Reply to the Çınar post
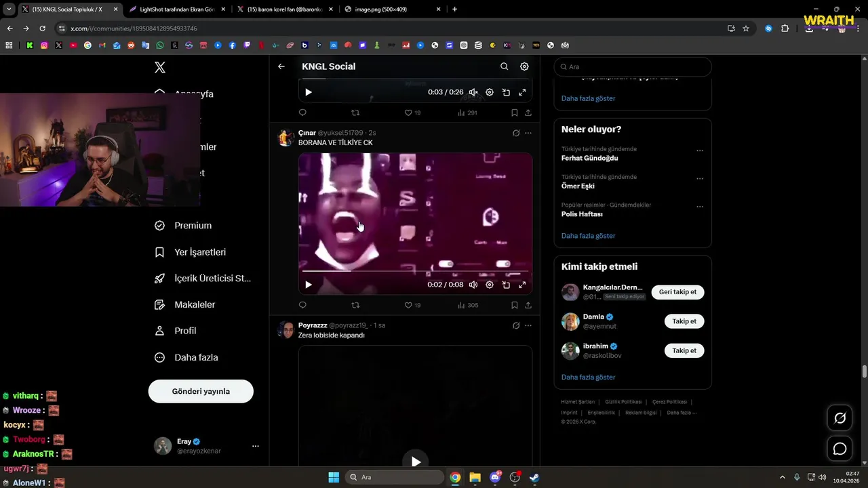The height and width of the screenshot is (488, 868). coord(302,305)
